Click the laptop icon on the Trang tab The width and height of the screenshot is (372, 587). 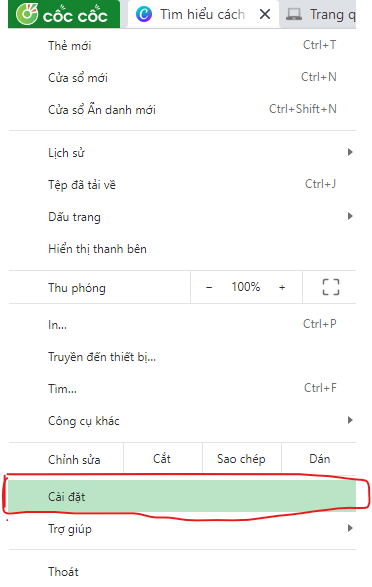(294, 15)
